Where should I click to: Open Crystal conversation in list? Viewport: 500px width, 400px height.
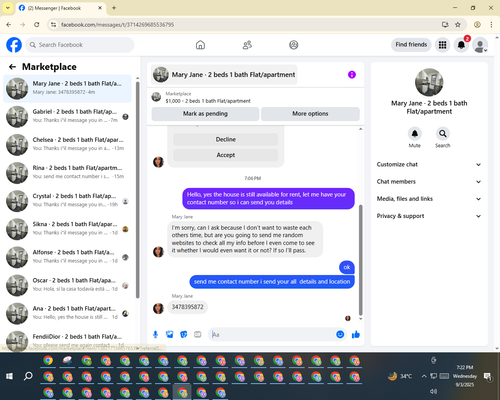[x=67, y=201]
